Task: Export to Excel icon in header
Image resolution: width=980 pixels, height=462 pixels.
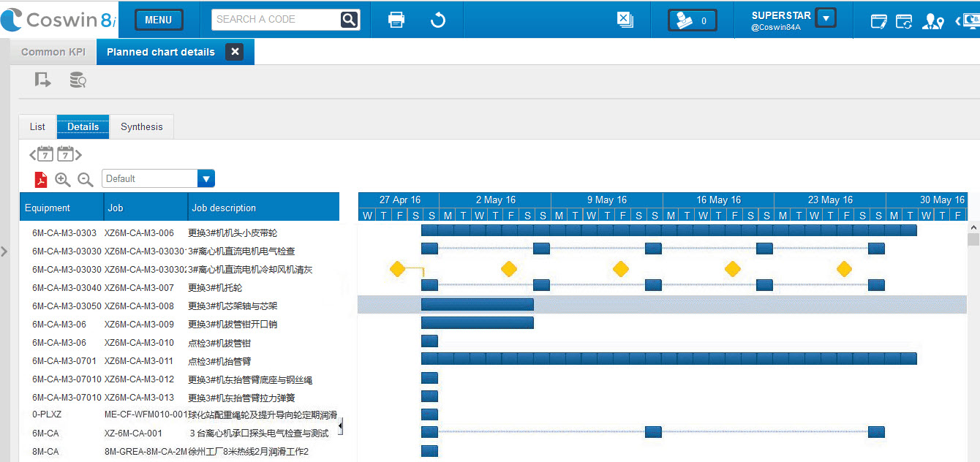Action: pos(625,20)
